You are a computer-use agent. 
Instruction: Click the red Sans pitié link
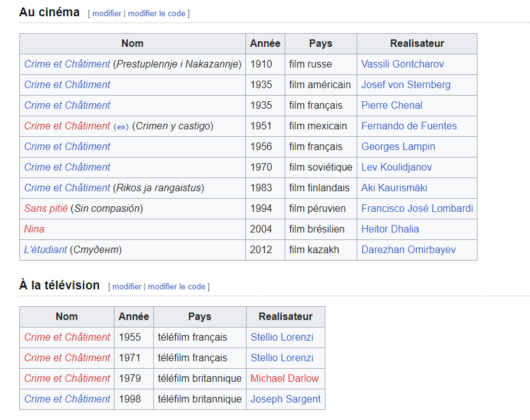tap(46, 208)
